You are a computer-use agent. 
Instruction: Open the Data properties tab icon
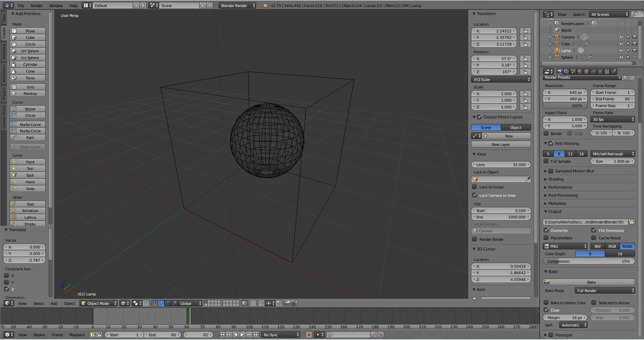(600, 72)
